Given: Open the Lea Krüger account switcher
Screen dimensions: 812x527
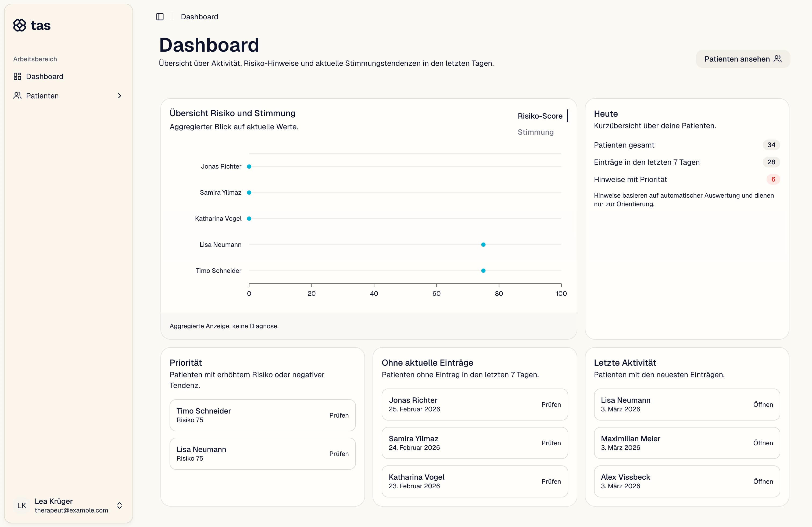Looking at the screenshot, I should coord(69,505).
